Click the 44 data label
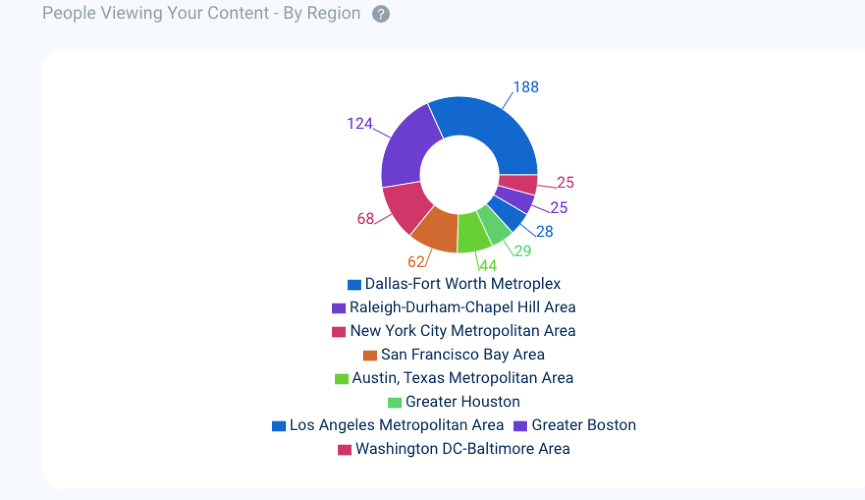 [487, 266]
